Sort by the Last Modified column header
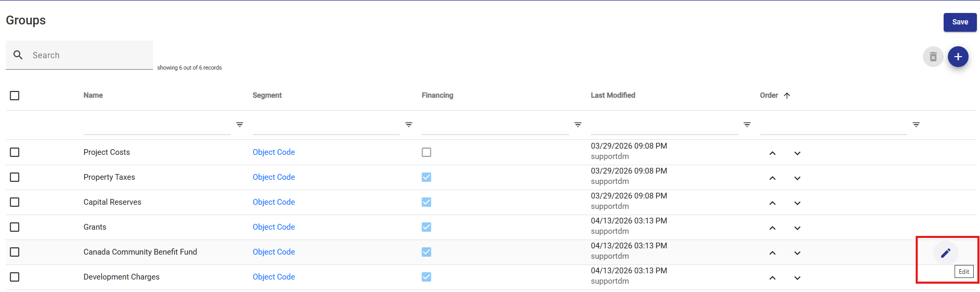Image resolution: width=980 pixels, height=292 pixels. [613, 95]
